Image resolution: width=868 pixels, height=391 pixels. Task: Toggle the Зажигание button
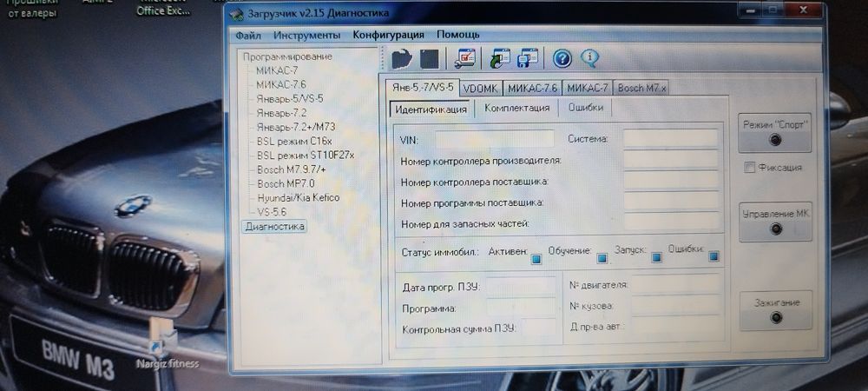pos(776,310)
